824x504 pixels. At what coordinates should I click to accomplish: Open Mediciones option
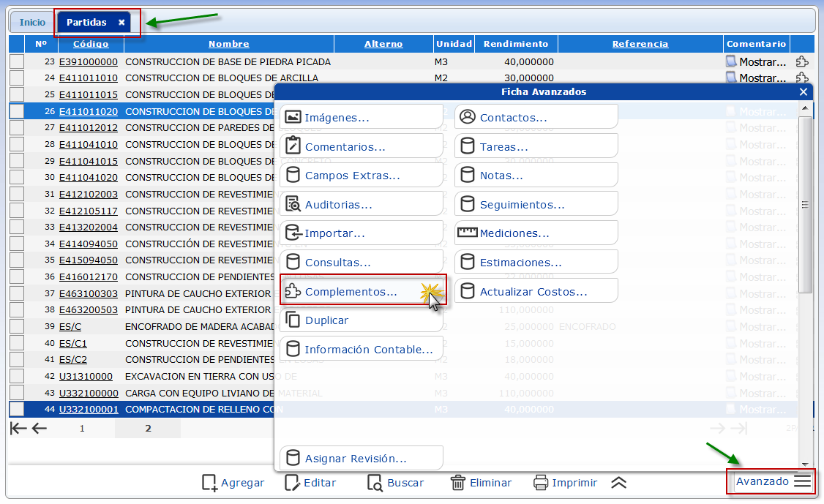[536, 233]
